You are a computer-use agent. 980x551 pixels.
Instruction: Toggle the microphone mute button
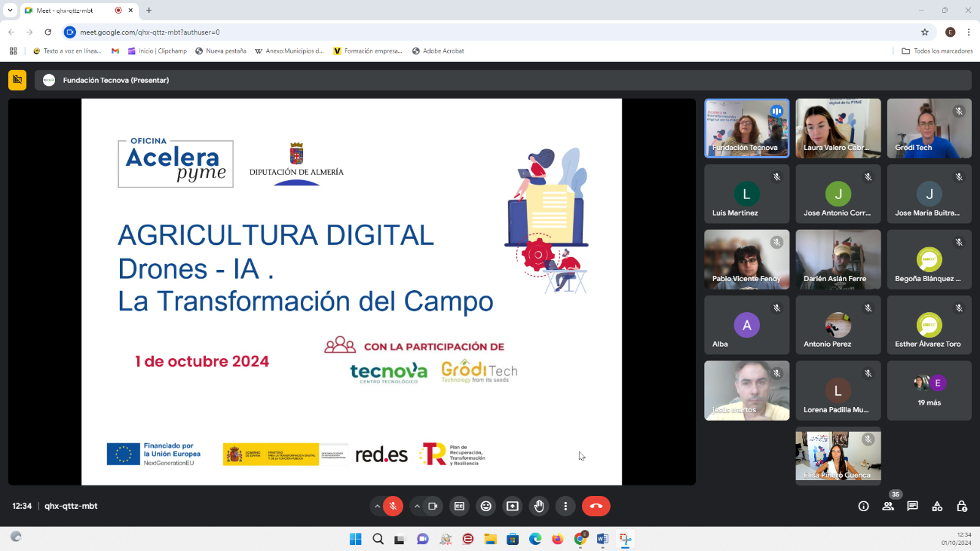pyautogui.click(x=393, y=507)
